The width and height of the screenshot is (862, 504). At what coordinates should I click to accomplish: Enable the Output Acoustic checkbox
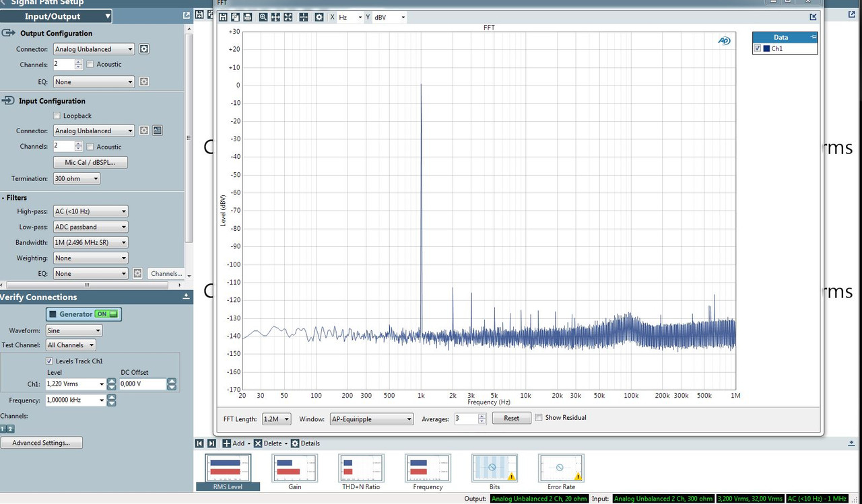tap(90, 65)
